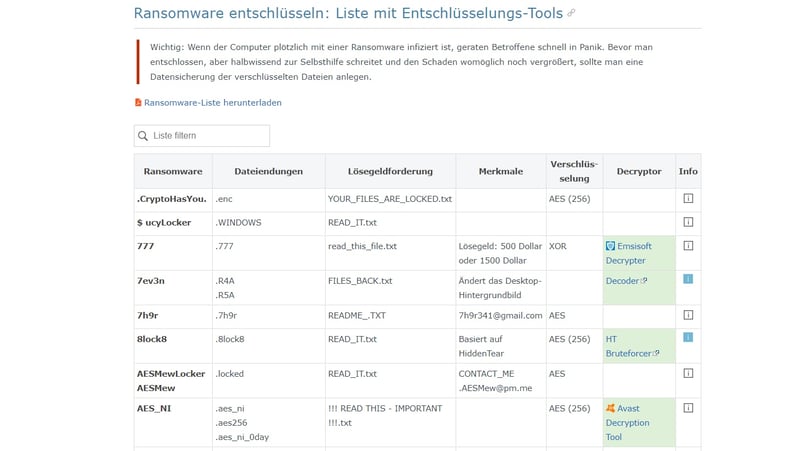Click the Lösegeldforderung column header
Image resolution: width=800 pixels, height=451 pixels.
[x=390, y=171]
